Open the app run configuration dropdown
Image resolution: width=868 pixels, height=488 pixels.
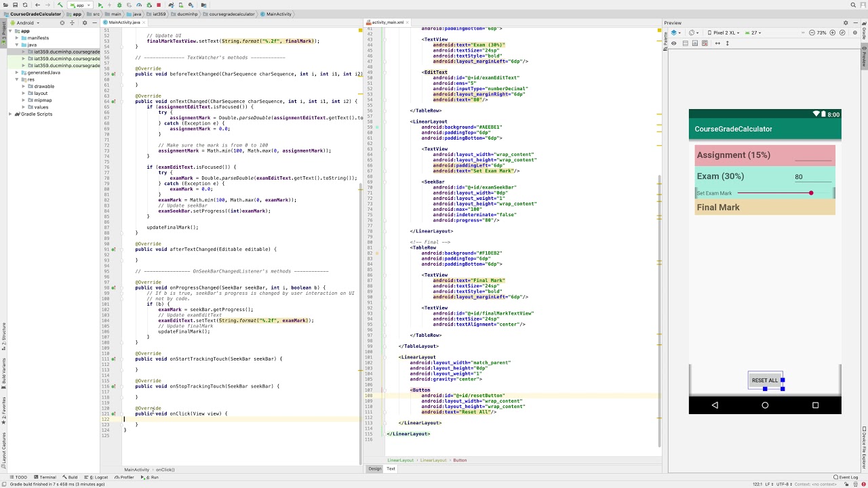point(80,5)
